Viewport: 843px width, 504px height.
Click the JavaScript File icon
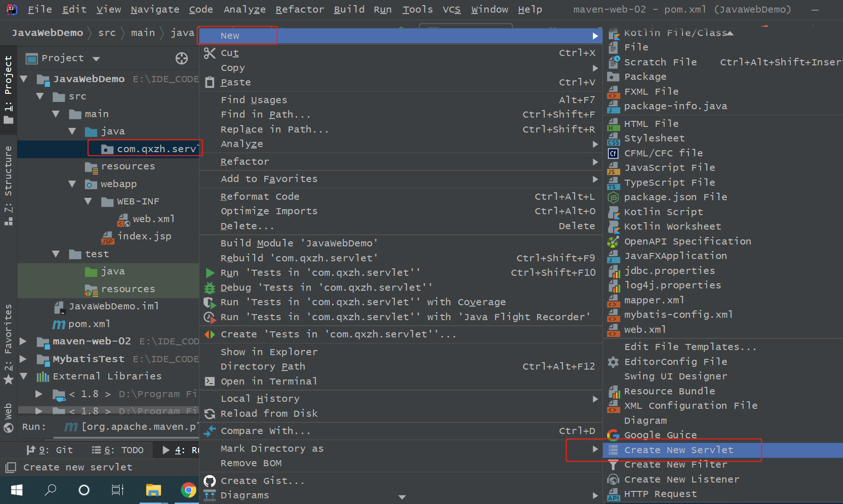613,168
